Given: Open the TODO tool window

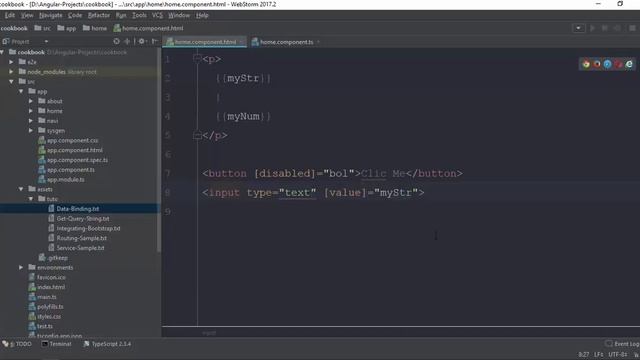Looking at the screenshot, I should coord(17,344).
